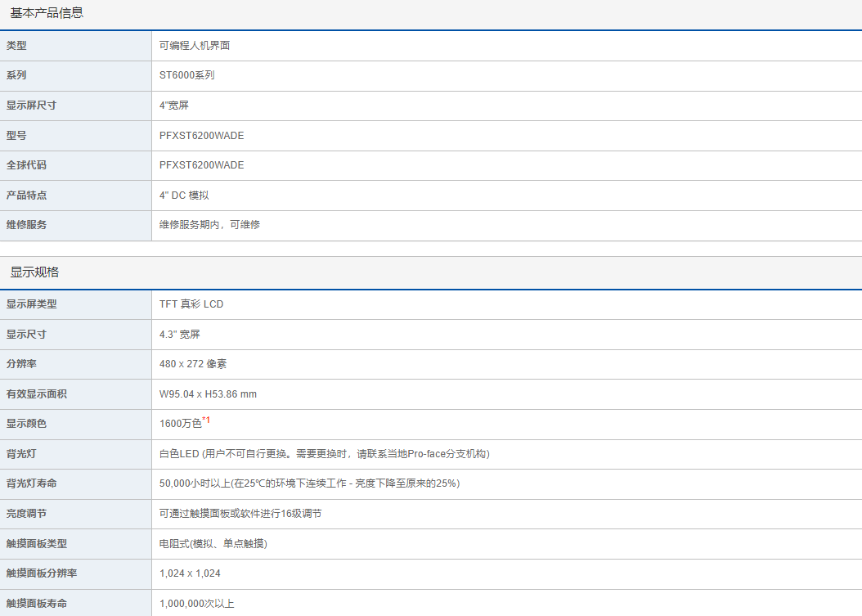Click the 基本产品信息 section header

(x=47, y=13)
